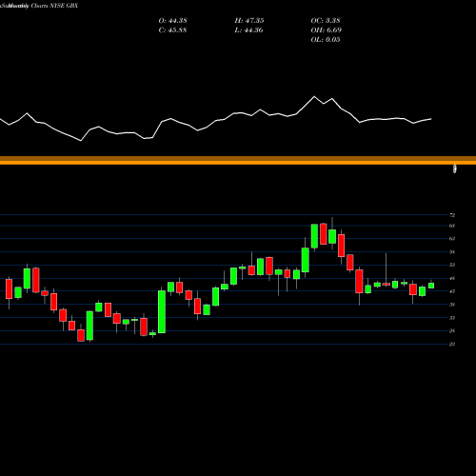Click the OC: 3.38 reading

[x=326, y=21]
